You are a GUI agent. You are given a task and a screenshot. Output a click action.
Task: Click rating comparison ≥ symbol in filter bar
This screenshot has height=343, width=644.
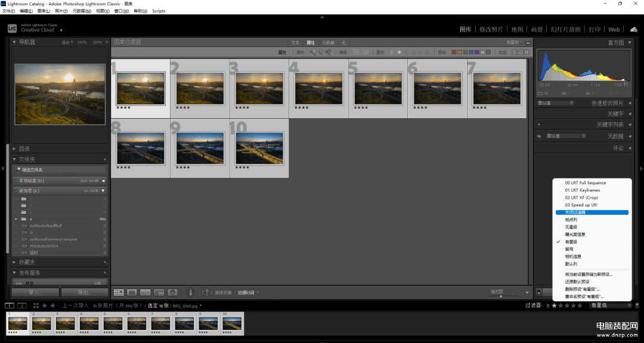(x=548, y=305)
